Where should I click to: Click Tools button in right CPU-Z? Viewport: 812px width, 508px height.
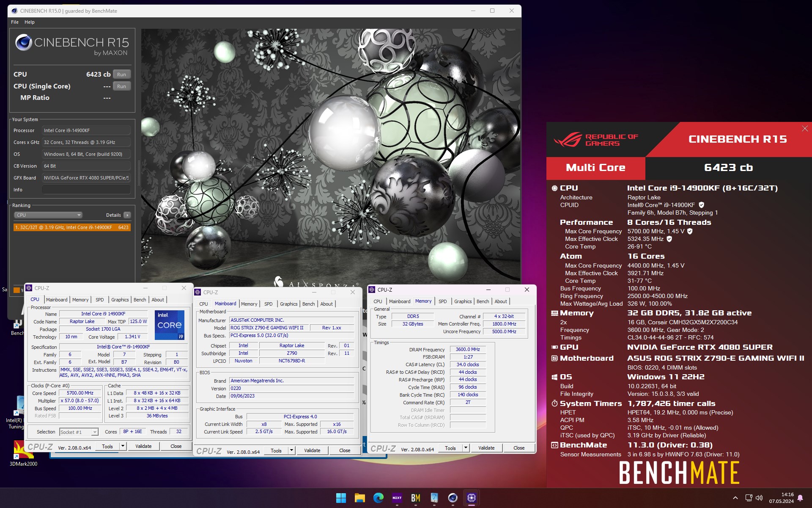[x=450, y=448]
